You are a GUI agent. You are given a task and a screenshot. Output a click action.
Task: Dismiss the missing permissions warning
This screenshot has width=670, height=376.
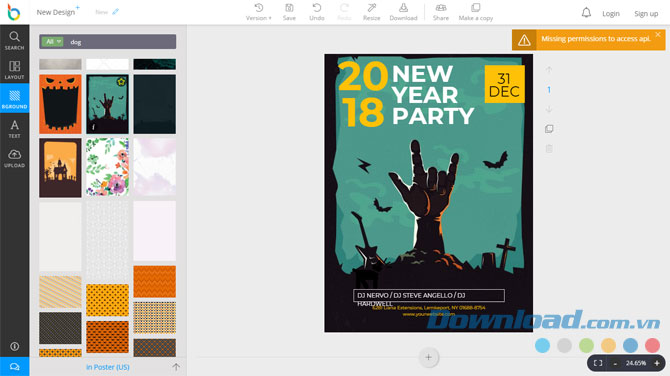pyautogui.click(x=658, y=35)
